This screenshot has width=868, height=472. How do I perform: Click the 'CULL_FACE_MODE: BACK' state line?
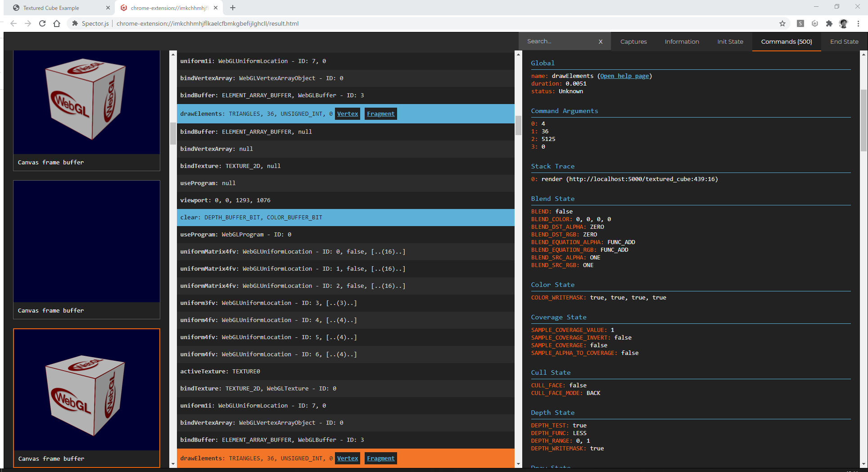tap(565, 393)
